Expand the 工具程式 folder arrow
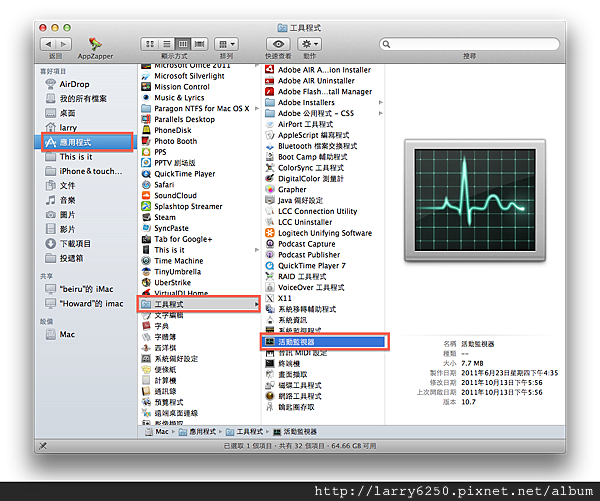The width and height of the screenshot is (600, 501). pyautogui.click(x=257, y=304)
